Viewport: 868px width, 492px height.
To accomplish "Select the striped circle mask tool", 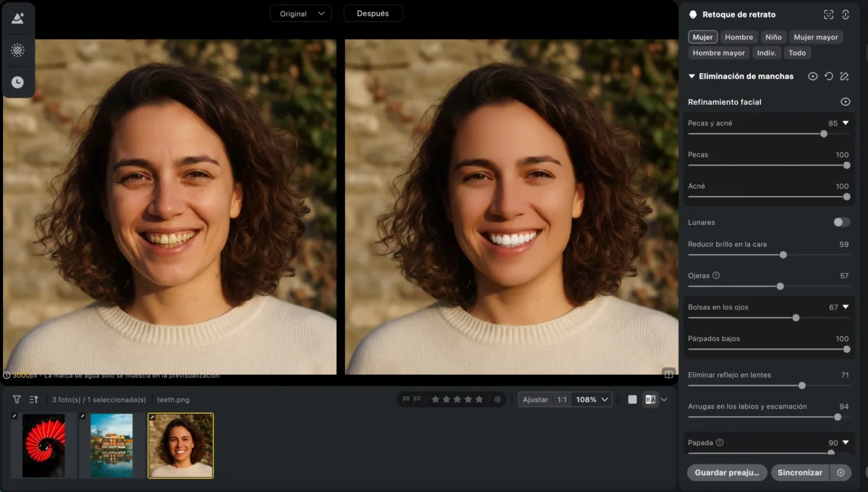I will [17, 50].
